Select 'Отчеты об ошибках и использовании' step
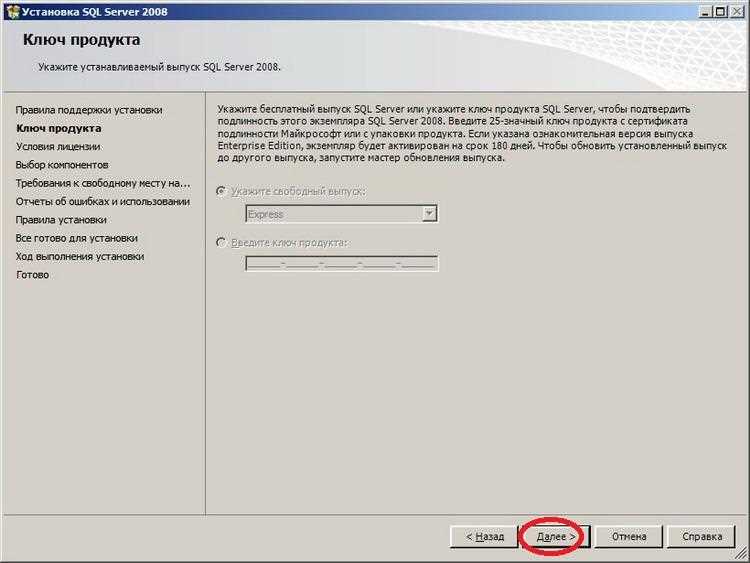750x563 pixels. coord(103,202)
